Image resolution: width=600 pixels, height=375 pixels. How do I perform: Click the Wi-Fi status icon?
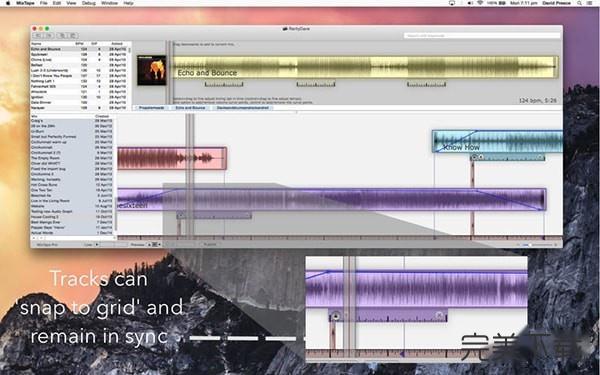pos(480,3)
